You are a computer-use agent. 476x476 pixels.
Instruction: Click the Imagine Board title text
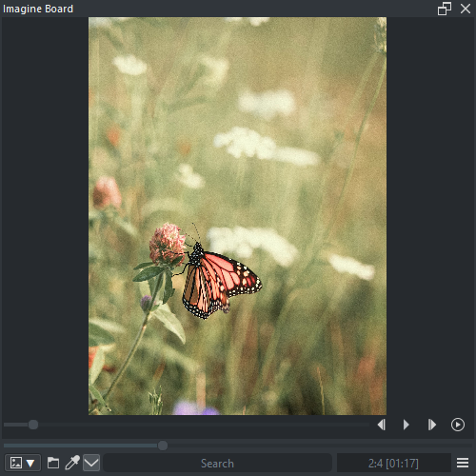coord(38,9)
